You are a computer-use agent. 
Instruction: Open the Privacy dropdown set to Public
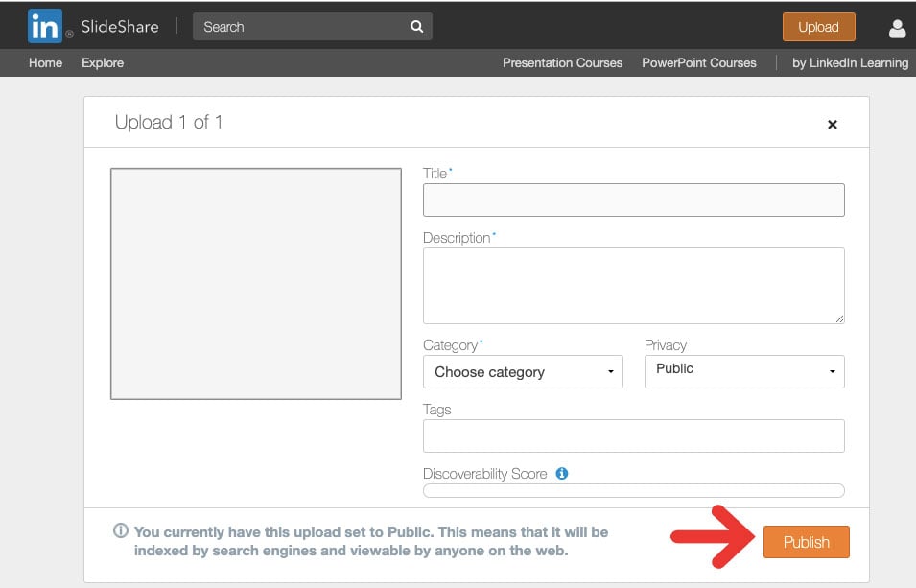[x=744, y=372]
